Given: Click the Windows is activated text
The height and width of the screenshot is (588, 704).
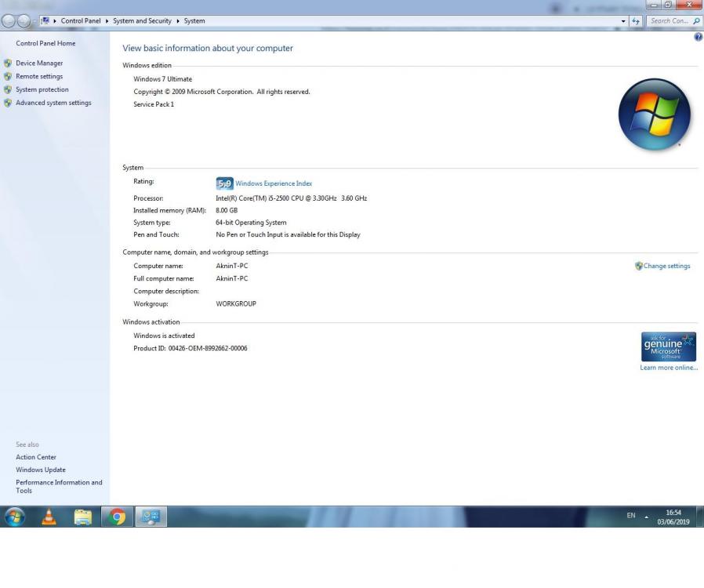Looking at the screenshot, I should coord(164,336).
